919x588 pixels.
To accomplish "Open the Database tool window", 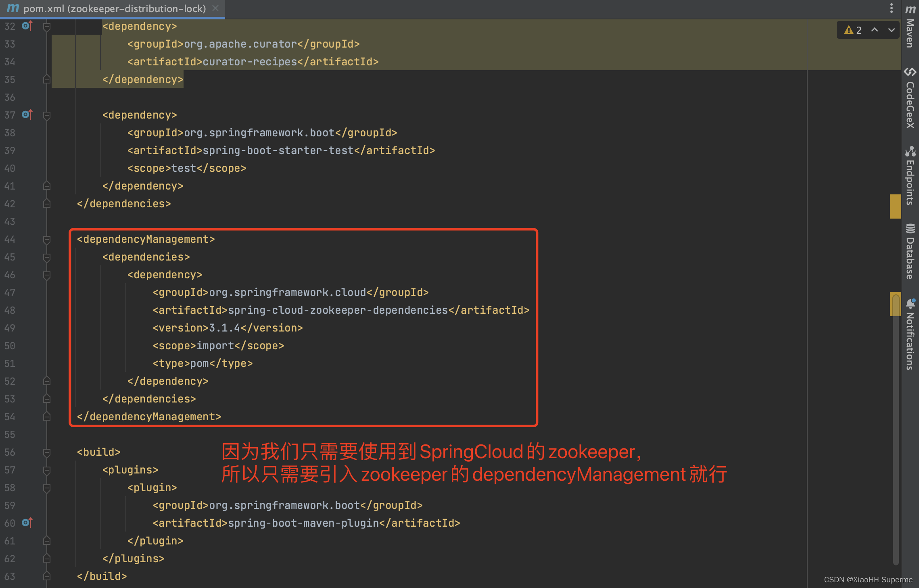I will (x=910, y=251).
